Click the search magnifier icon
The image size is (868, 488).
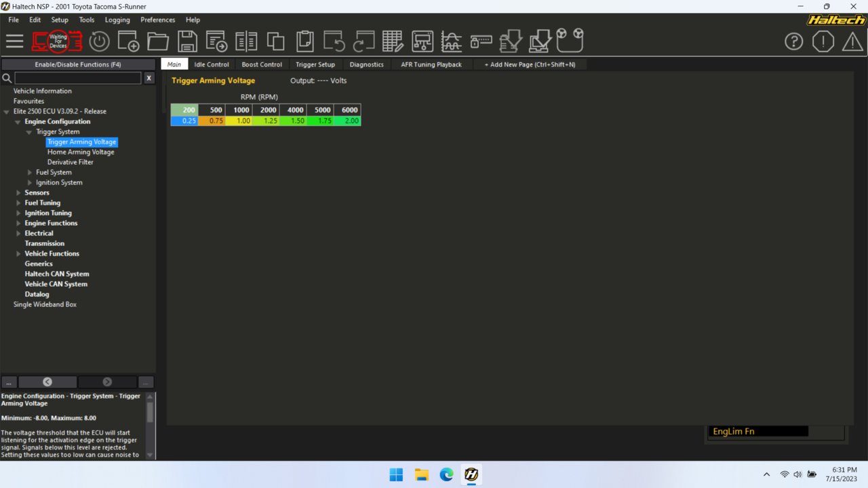click(x=7, y=78)
